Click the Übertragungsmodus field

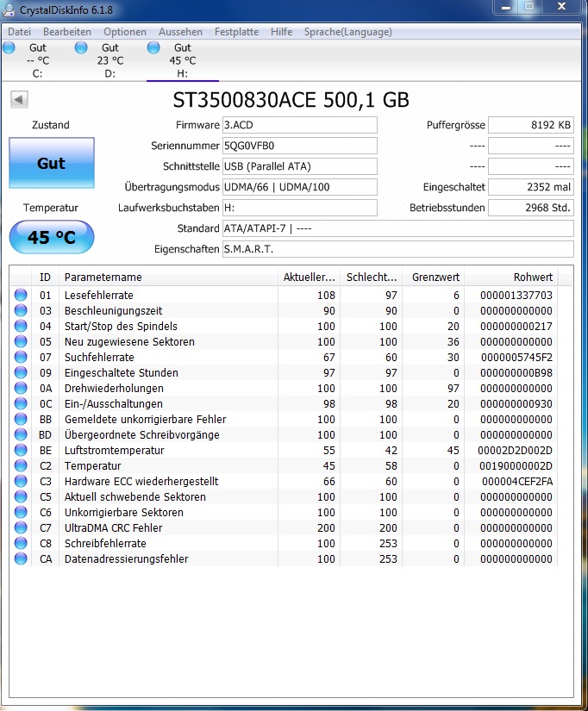coord(300,187)
